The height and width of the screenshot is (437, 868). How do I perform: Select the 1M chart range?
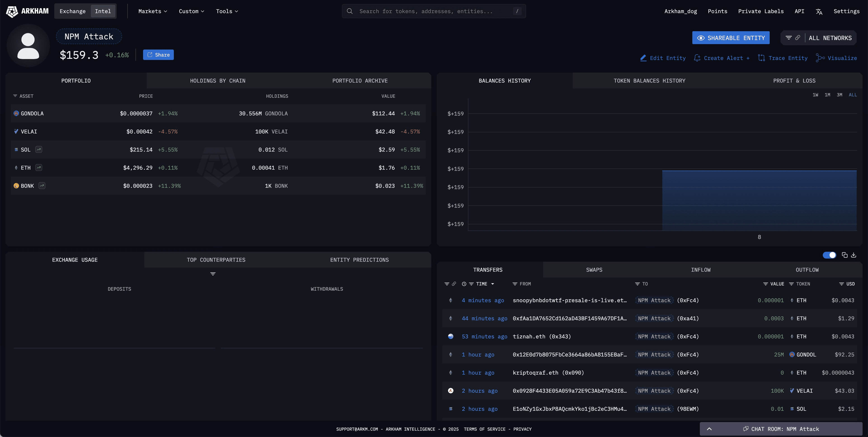(827, 95)
